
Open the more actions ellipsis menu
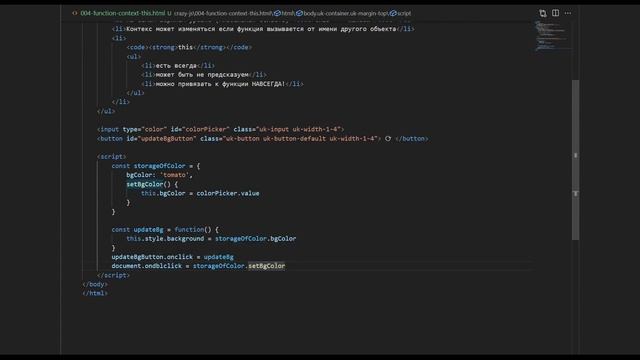click(x=568, y=13)
